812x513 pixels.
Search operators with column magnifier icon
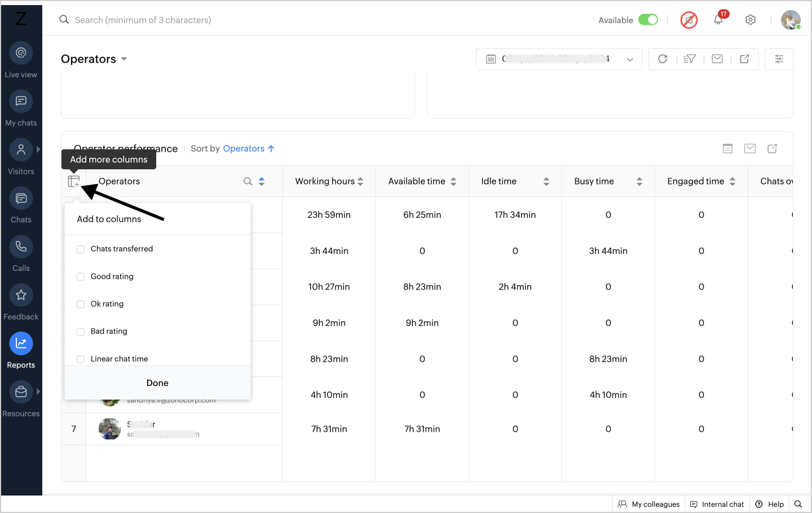[248, 181]
